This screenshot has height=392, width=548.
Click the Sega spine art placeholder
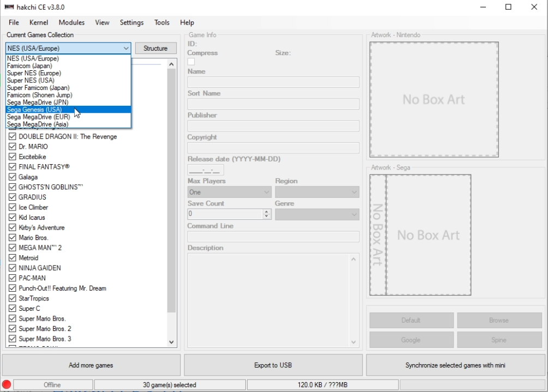click(x=378, y=235)
